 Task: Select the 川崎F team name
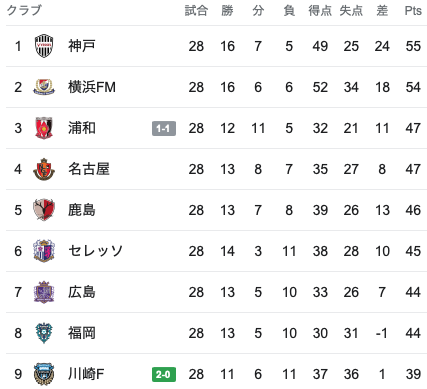(x=86, y=374)
